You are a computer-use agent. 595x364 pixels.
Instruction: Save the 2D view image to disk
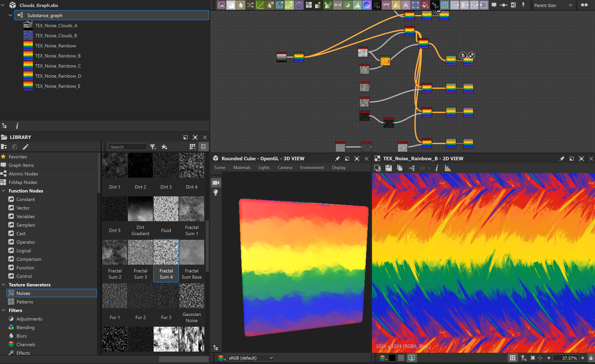(389, 168)
